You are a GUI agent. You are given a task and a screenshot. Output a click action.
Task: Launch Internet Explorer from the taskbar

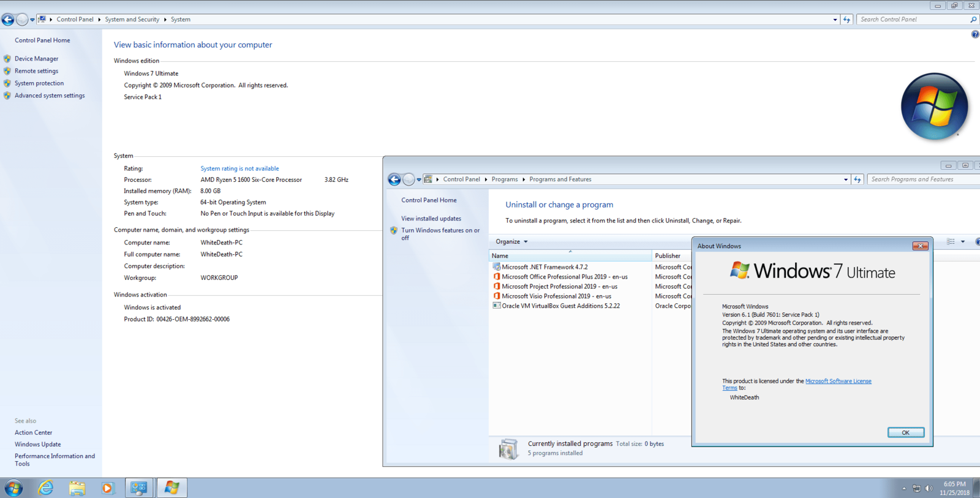[45, 488]
